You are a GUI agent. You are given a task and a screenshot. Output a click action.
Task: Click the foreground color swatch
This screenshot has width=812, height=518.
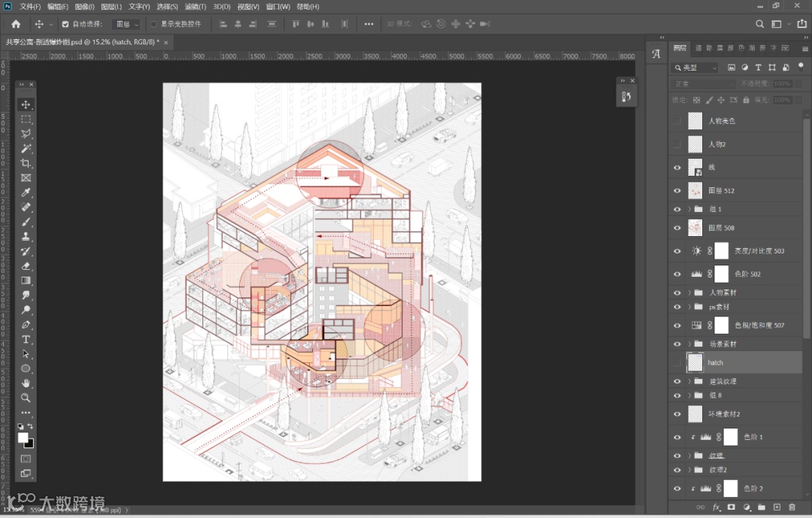click(23, 438)
